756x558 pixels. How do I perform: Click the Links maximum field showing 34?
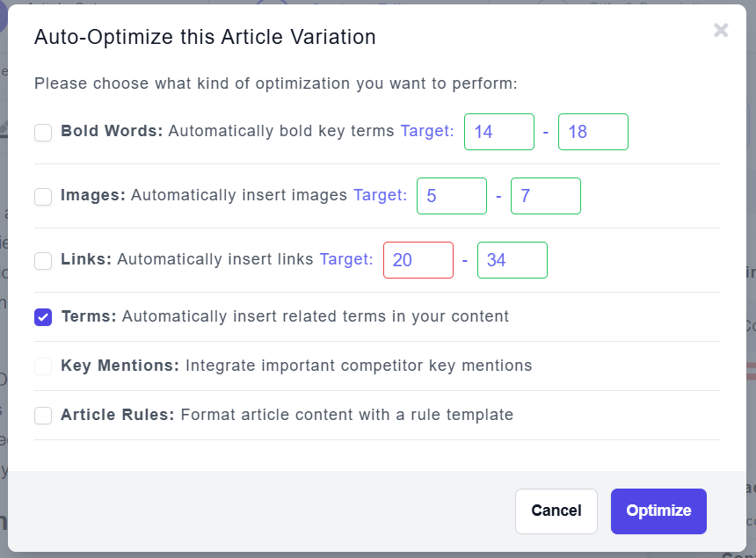point(512,260)
